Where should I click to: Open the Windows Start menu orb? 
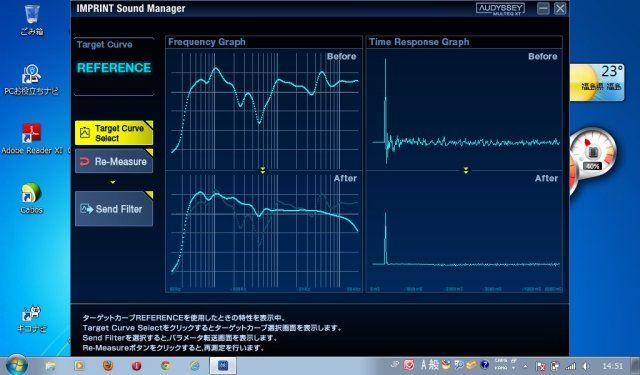tap(16, 365)
